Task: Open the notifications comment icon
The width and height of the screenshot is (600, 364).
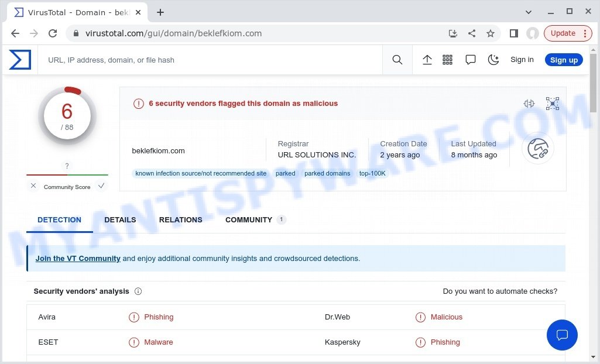Action: point(470,60)
